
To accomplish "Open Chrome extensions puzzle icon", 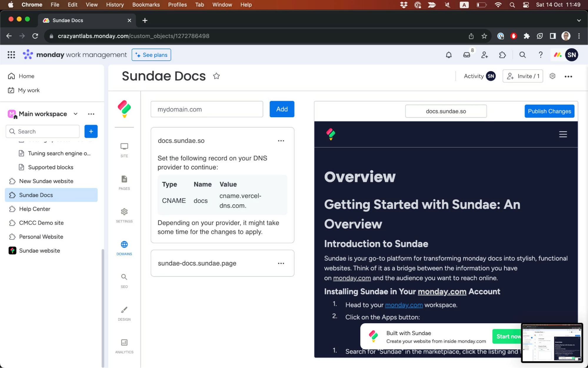I will click(x=527, y=36).
